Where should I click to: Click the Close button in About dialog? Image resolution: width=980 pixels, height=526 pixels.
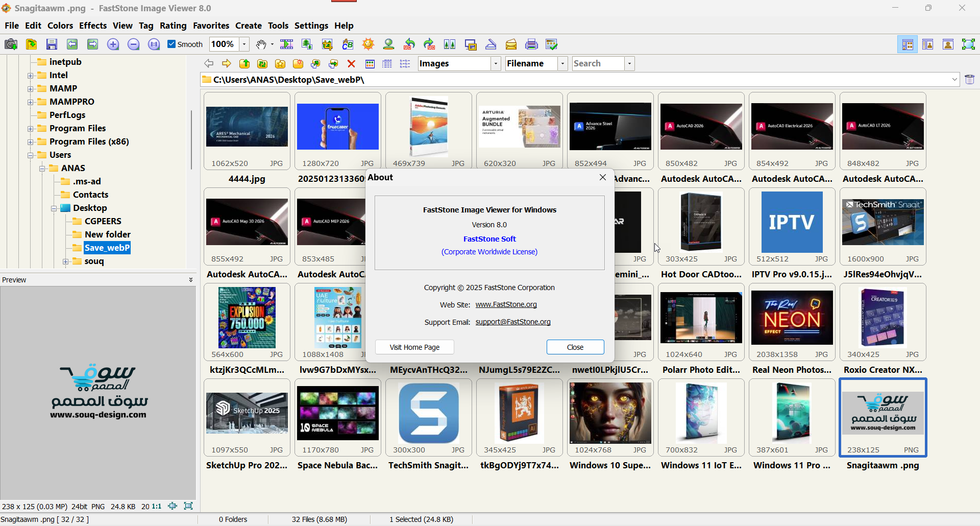click(x=575, y=347)
